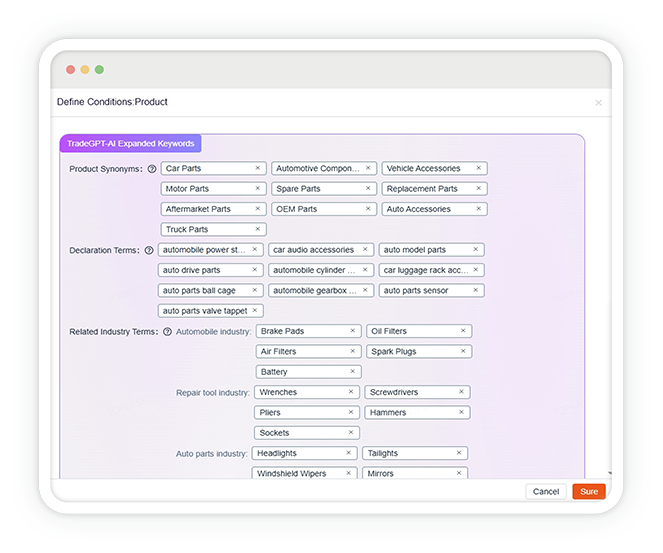Click the Hammers tag text
Viewport: 663px width, 553px height.
[388, 412]
